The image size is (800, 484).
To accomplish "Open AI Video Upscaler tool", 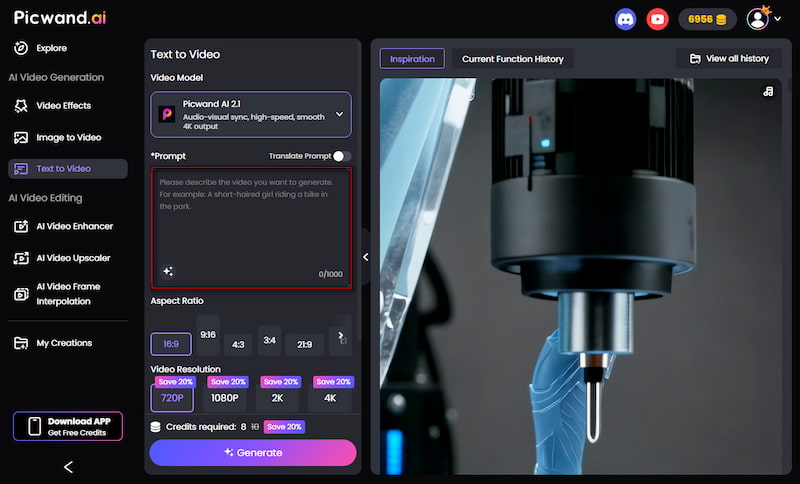I will [x=72, y=258].
